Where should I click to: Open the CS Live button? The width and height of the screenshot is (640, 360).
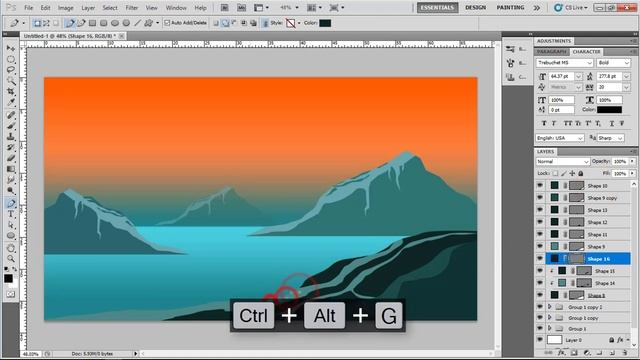click(x=571, y=8)
